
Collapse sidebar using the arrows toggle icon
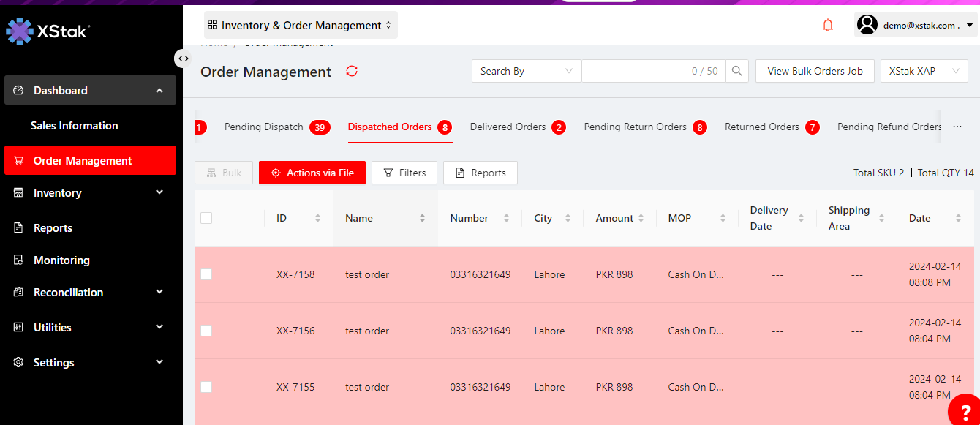(183, 59)
